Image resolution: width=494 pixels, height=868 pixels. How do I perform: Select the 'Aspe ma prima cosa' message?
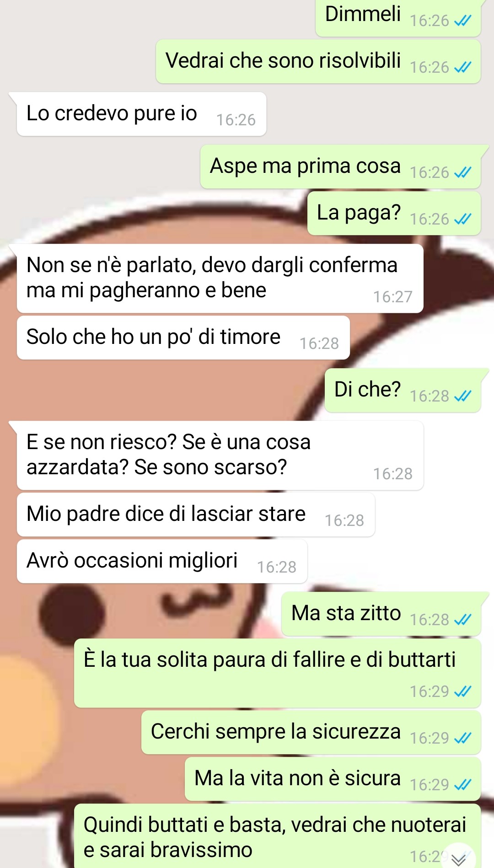click(340, 166)
